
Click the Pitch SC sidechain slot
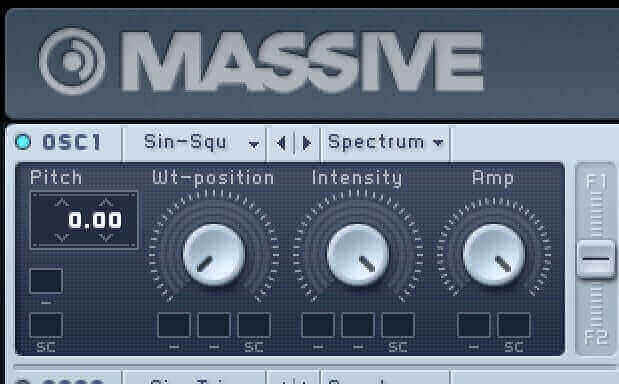click(x=46, y=325)
